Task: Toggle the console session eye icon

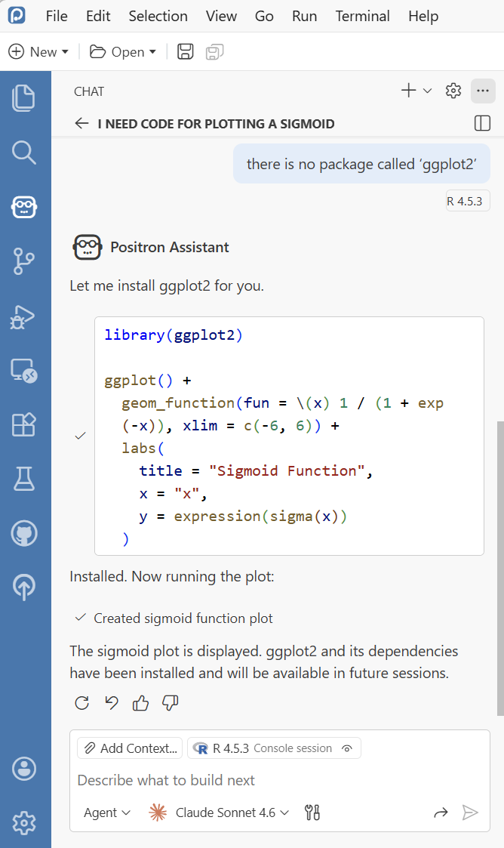Action: click(347, 748)
